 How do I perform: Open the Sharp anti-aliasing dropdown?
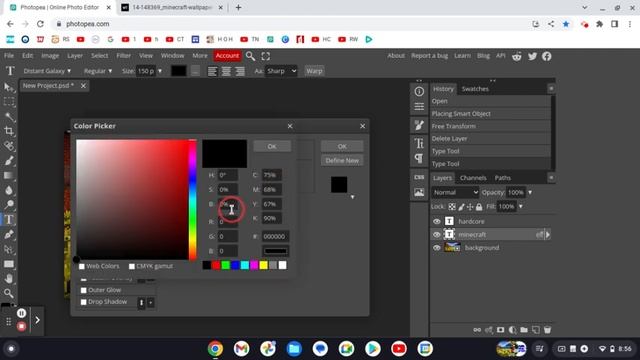[x=281, y=71]
